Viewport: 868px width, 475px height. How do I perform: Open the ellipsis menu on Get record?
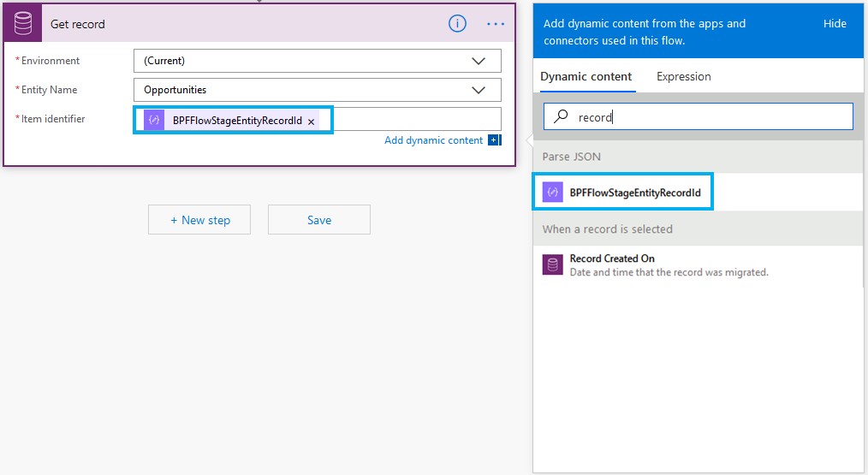tap(496, 24)
